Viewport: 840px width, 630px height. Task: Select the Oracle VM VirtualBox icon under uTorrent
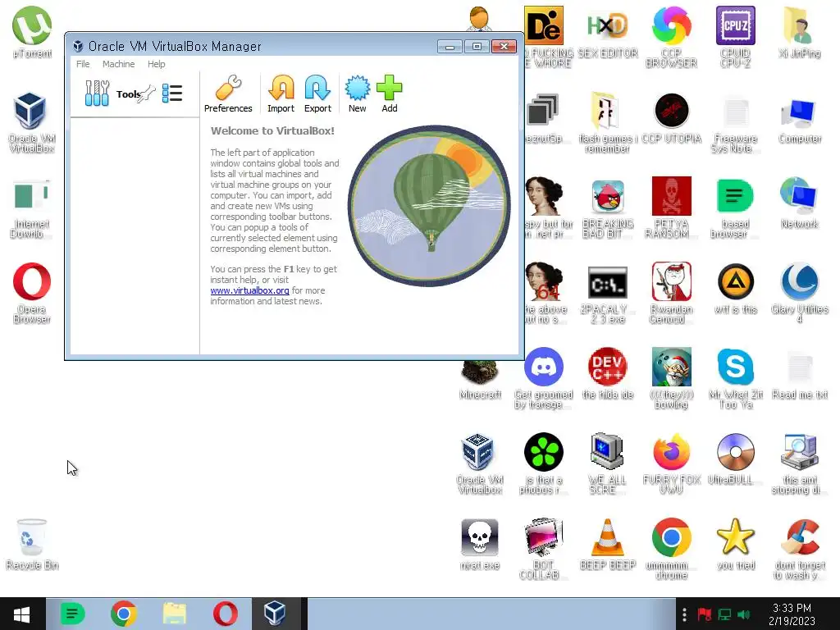pos(31,122)
